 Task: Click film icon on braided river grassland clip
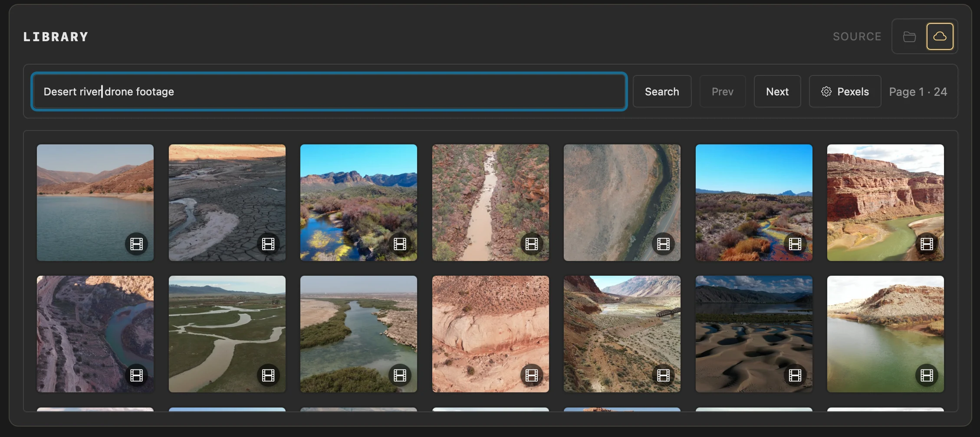pos(268,375)
